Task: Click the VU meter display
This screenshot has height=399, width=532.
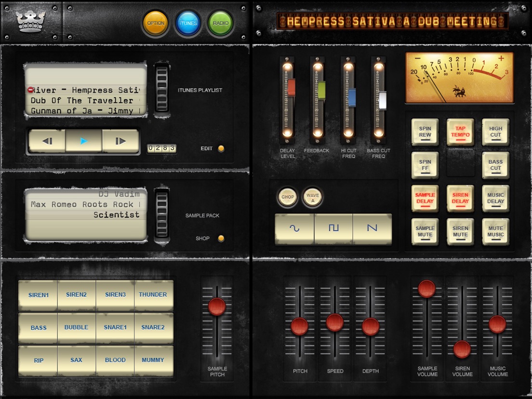Action: pos(459,78)
